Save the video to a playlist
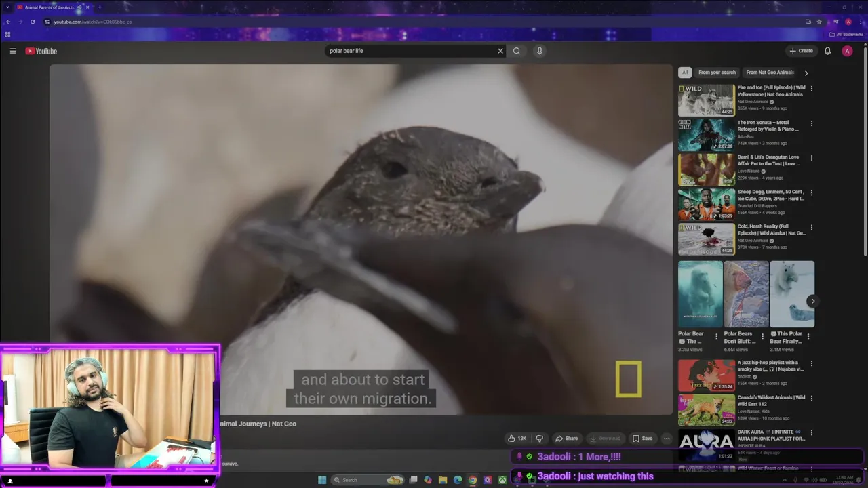 click(x=642, y=439)
